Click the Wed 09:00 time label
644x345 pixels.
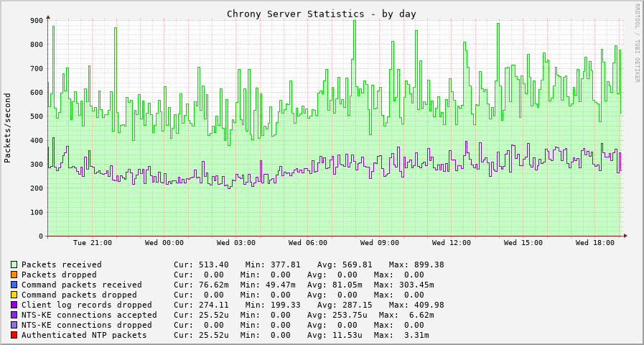[380, 243]
